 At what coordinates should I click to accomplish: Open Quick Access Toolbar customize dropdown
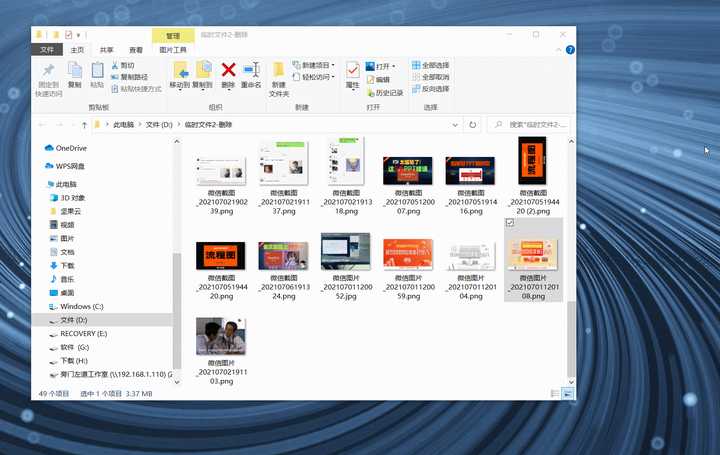click(78, 35)
